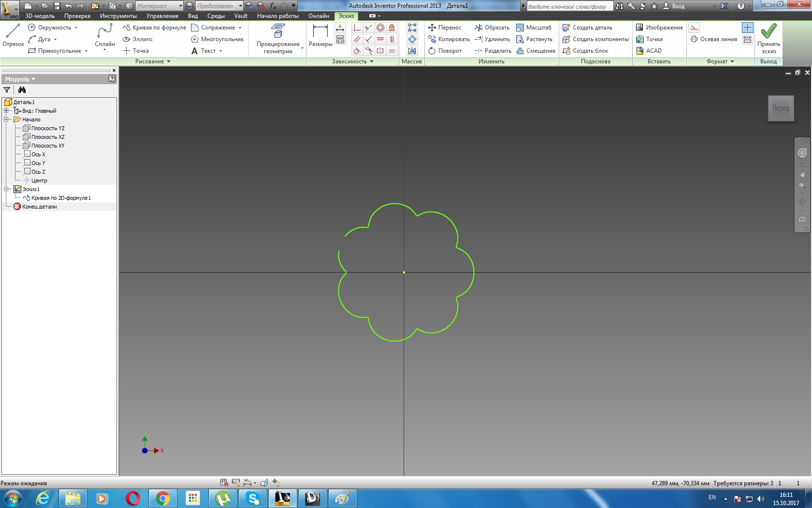Viewport: 812px width, 508px height.
Task: Expand the Drawing (Рисование) panel arrow
Action: click(169, 61)
